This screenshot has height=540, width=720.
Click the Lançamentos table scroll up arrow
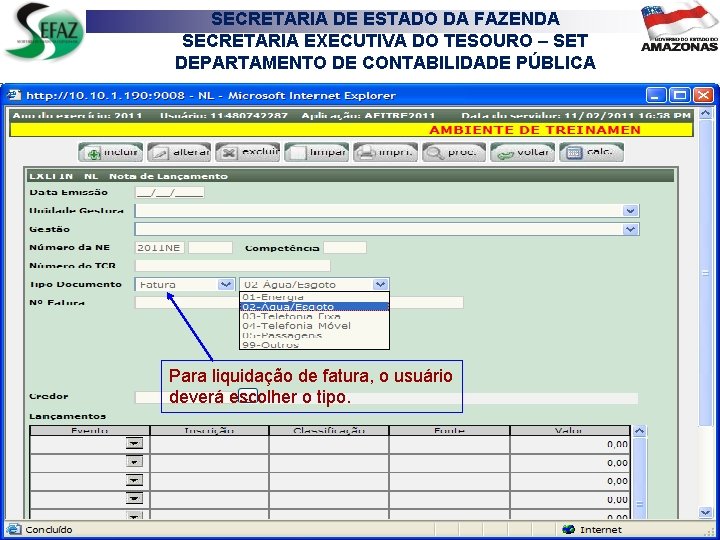point(640,431)
